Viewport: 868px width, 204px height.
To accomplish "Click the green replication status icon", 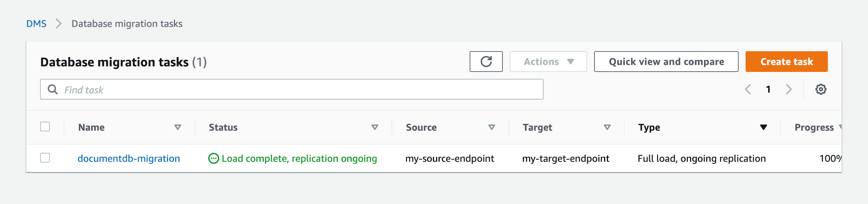I will coord(214,159).
